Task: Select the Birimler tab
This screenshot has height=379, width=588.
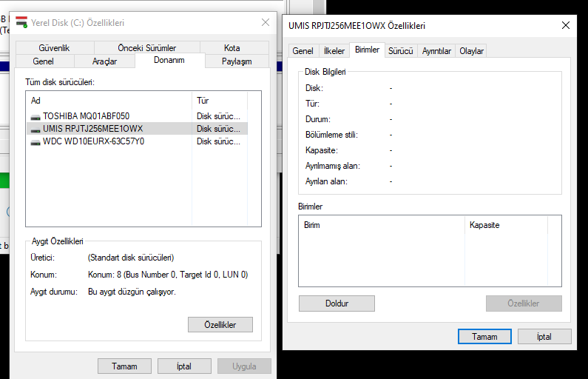Action: coord(367,50)
